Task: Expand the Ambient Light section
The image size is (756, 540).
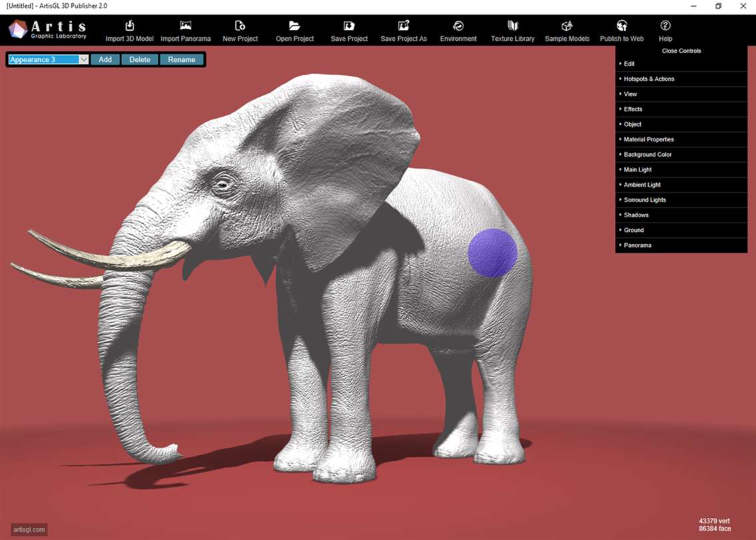Action: (x=681, y=185)
